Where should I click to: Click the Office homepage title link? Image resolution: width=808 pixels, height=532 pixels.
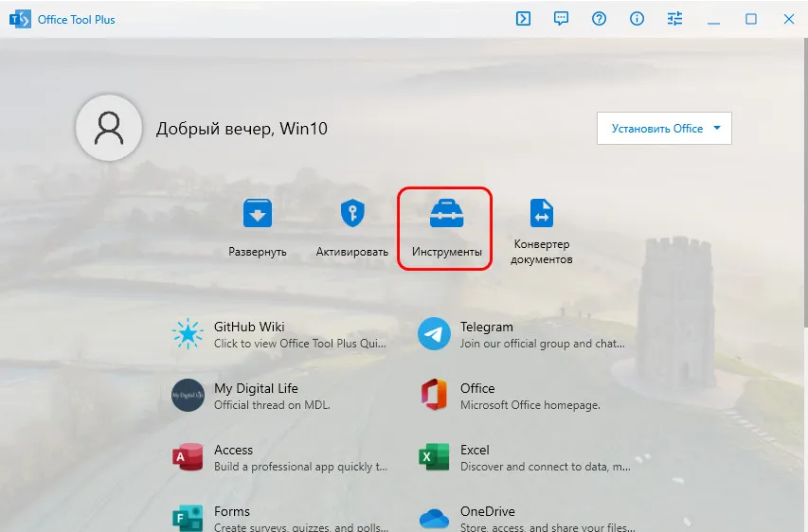coord(477,388)
